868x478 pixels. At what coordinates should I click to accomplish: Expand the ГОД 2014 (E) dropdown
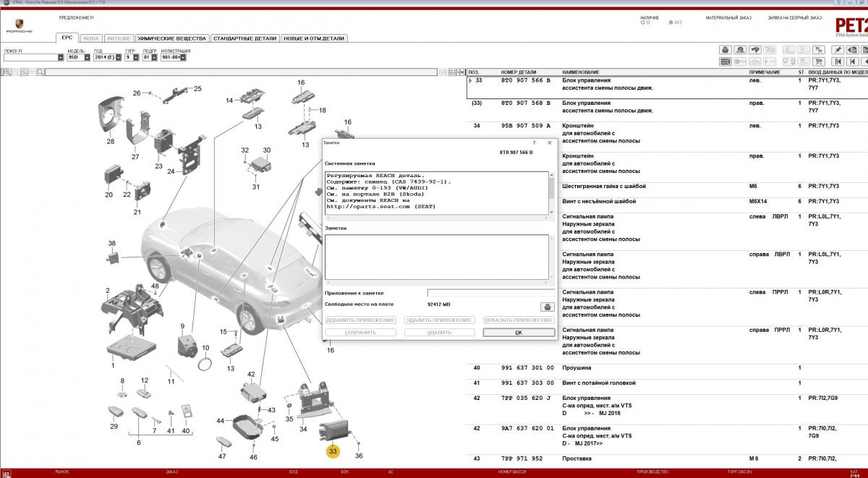click(118, 57)
